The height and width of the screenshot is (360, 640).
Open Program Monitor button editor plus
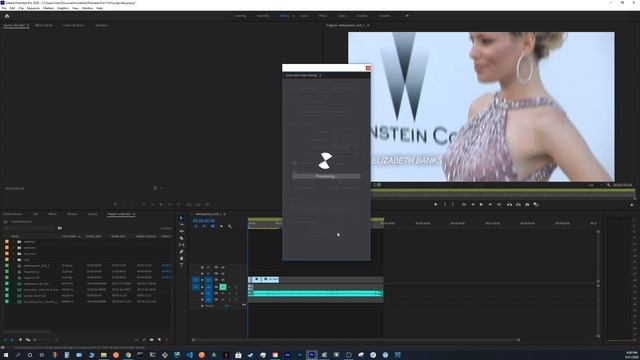pyautogui.click(x=632, y=204)
